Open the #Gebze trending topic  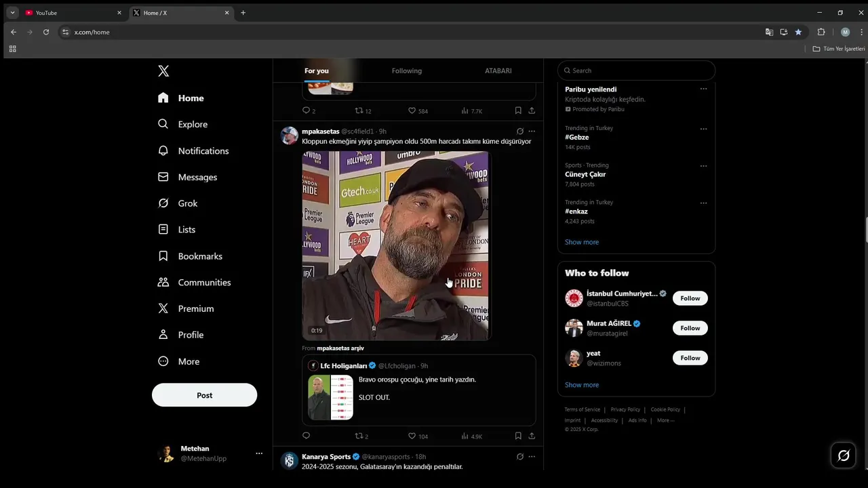click(x=576, y=137)
